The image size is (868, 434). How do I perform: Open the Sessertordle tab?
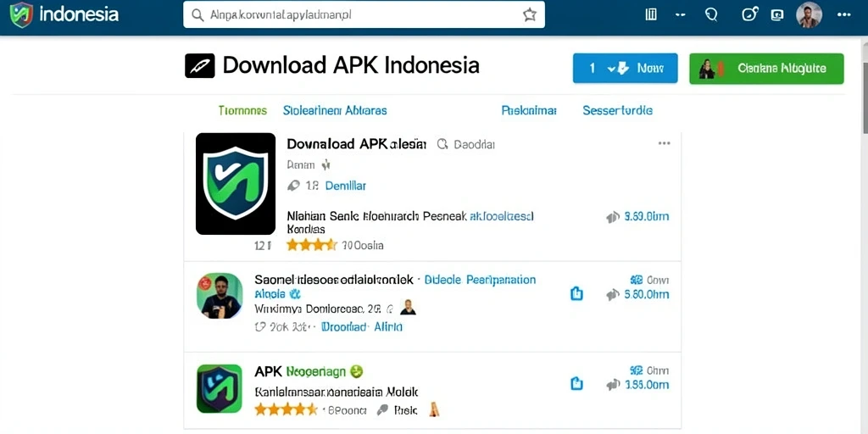pyautogui.click(x=617, y=110)
